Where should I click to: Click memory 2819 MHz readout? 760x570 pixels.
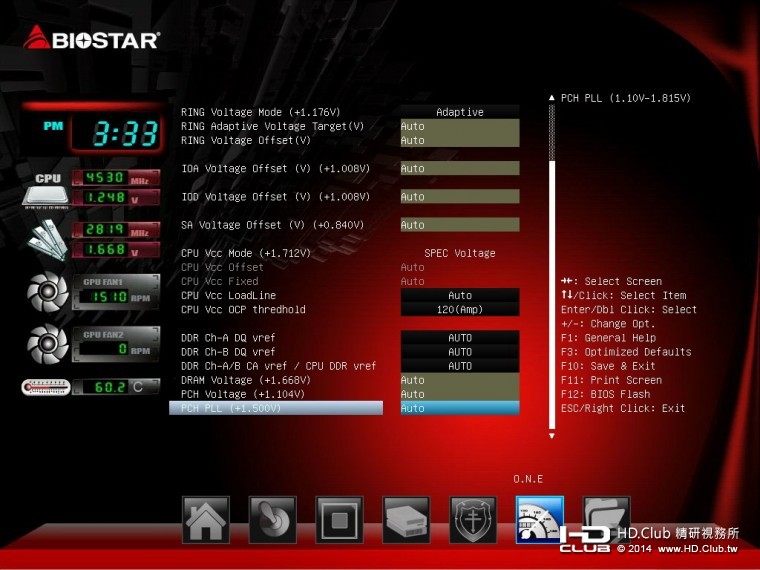pyautogui.click(x=116, y=230)
